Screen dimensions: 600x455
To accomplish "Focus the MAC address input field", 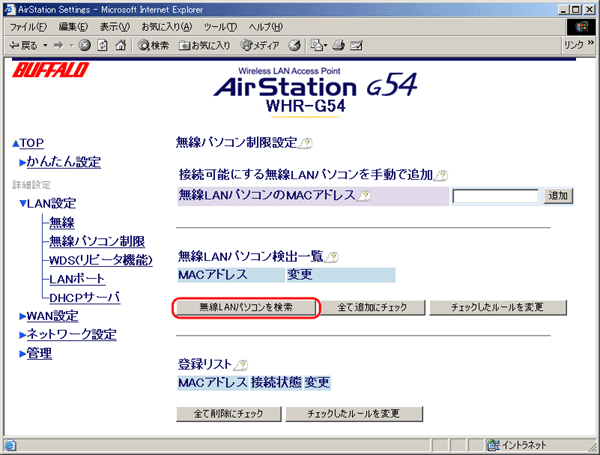I will [x=496, y=196].
